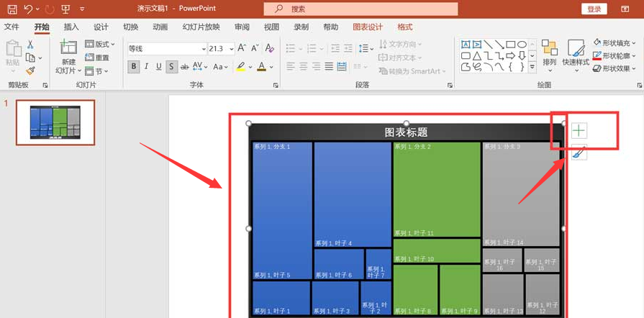This screenshot has width=644, height=318.
Task: Click the Undo arrow icon
Action: point(28,9)
